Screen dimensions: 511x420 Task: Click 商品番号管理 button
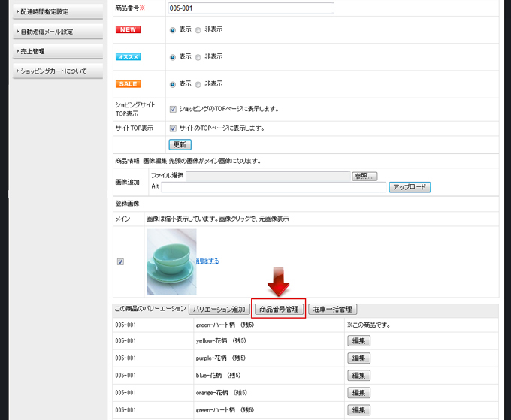point(278,309)
